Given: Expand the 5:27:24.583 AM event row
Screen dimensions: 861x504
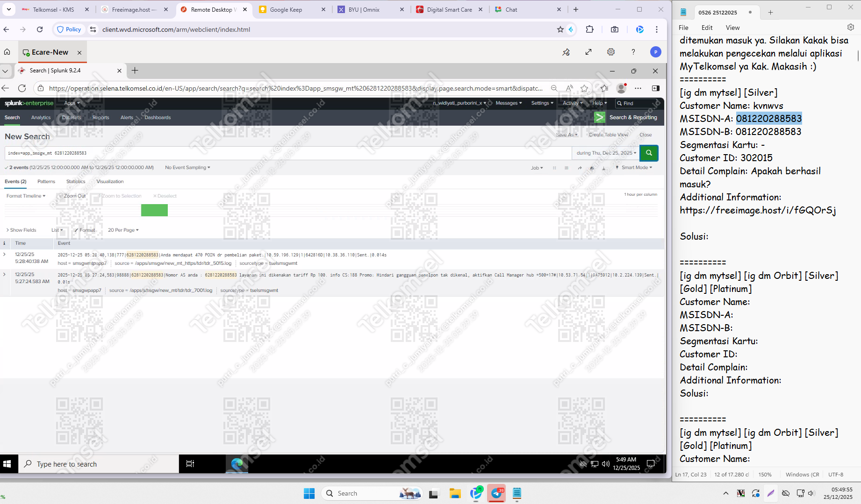Looking at the screenshot, I should pos(4,275).
